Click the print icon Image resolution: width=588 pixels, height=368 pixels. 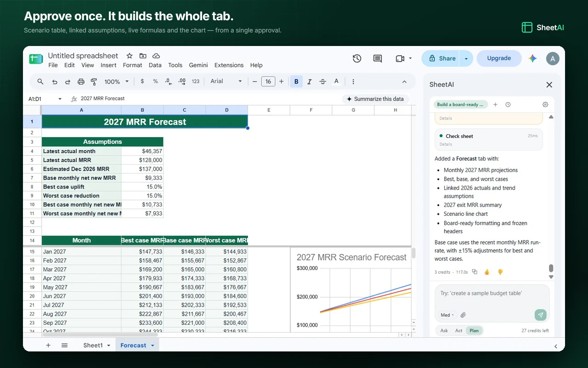point(81,81)
